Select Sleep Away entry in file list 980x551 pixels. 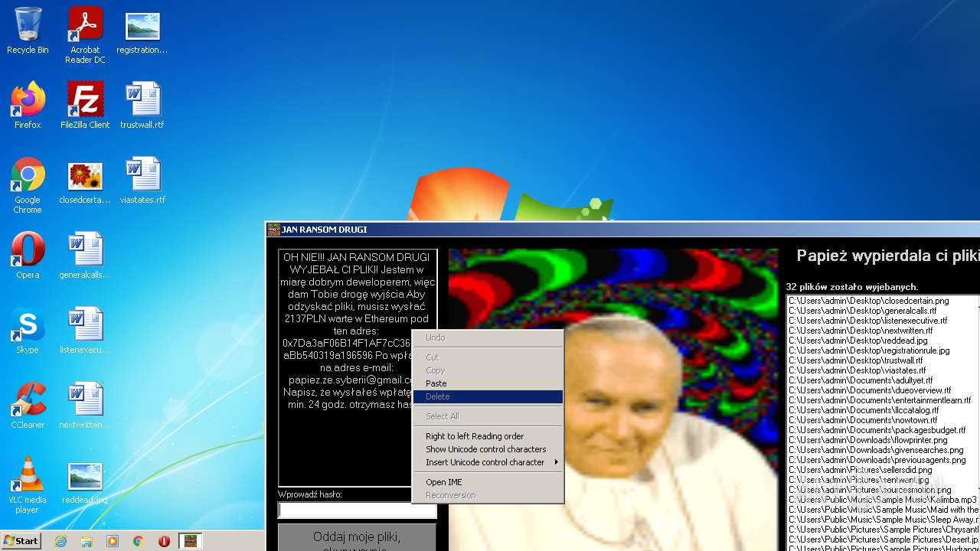click(x=883, y=520)
